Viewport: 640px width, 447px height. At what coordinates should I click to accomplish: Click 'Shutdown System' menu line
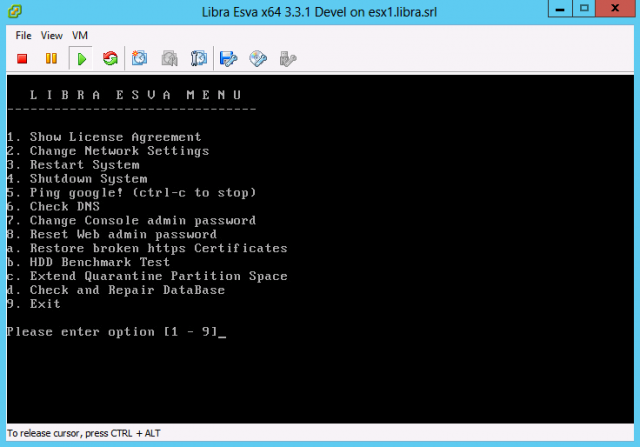point(77,179)
